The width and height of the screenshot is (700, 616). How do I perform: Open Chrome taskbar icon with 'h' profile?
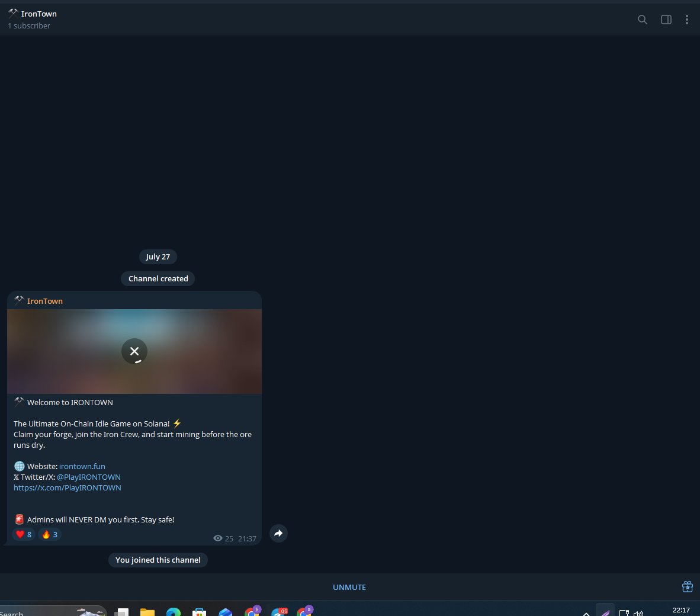pyautogui.click(x=253, y=611)
